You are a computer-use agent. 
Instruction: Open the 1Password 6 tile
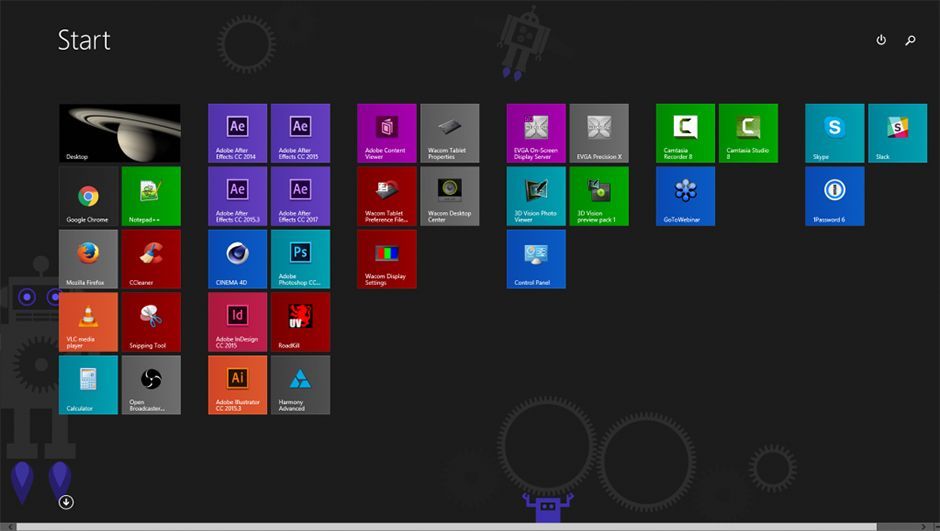click(834, 196)
